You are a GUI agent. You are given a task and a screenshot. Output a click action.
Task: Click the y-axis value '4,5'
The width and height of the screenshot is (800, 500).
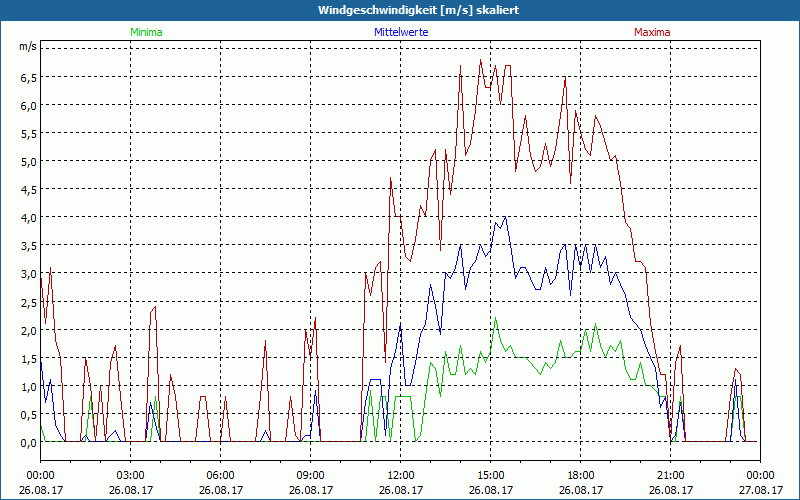coord(29,190)
